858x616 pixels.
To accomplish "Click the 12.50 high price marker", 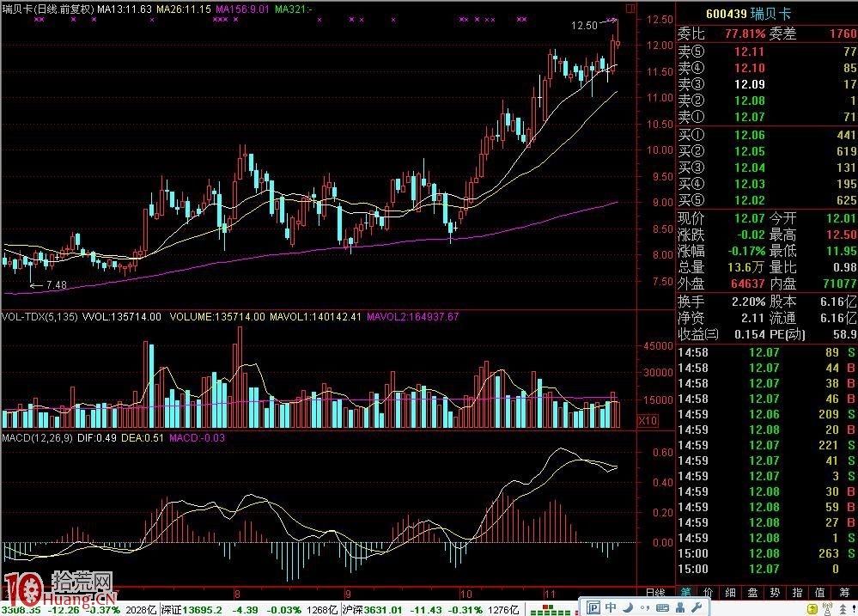I will pos(582,26).
